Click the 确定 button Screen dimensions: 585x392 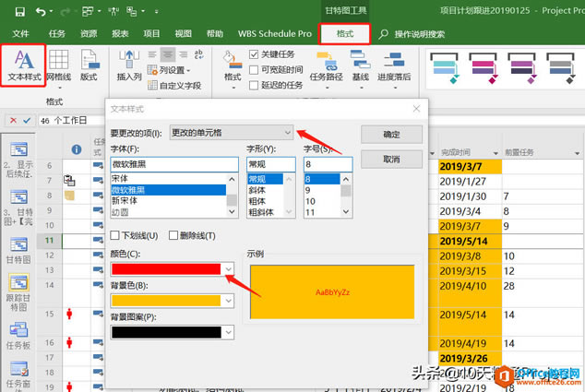390,134
